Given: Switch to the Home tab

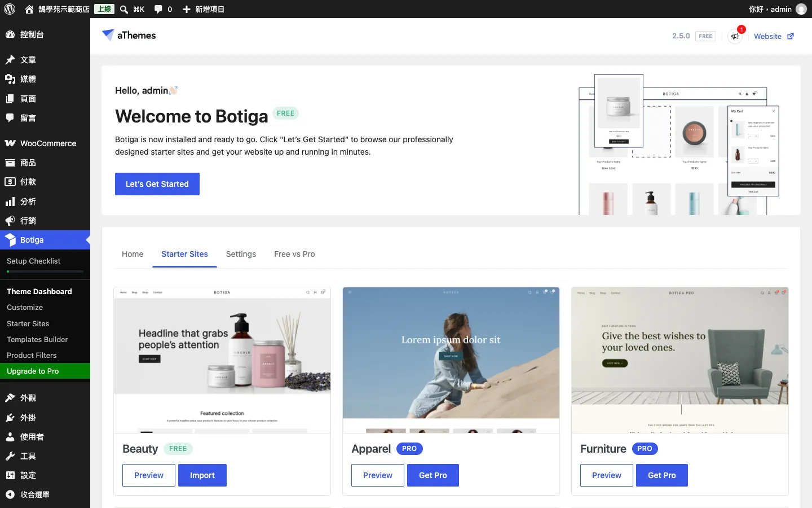Looking at the screenshot, I should pyautogui.click(x=133, y=254).
